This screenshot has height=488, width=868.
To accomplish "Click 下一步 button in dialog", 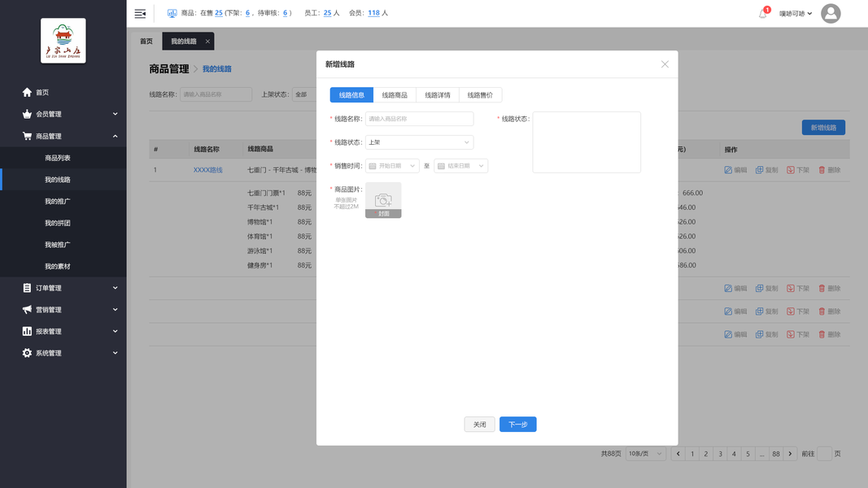I will coord(517,425).
